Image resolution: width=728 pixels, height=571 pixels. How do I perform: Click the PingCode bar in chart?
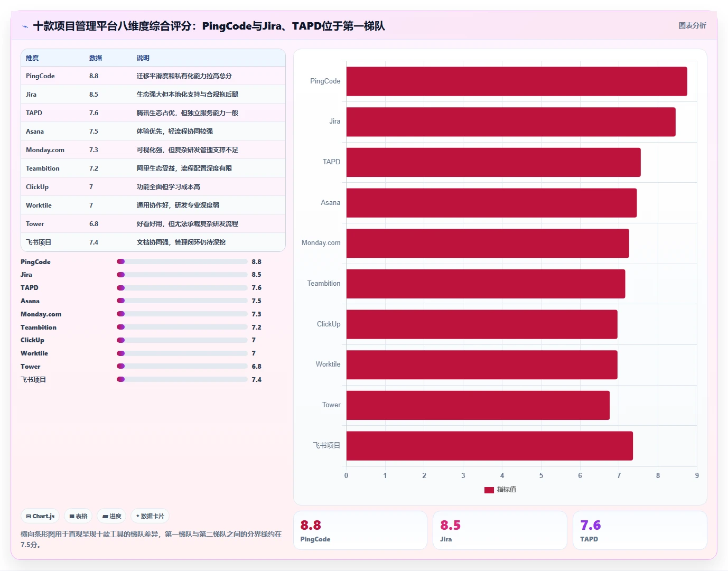(x=517, y=81)
